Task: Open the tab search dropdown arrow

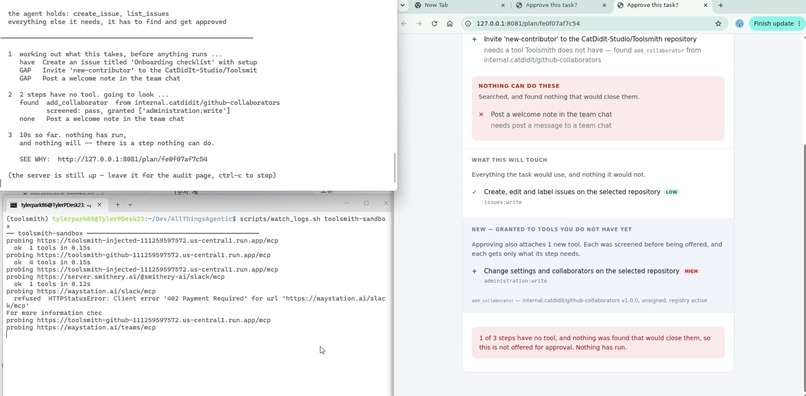Action: click(x=402, y=5)
